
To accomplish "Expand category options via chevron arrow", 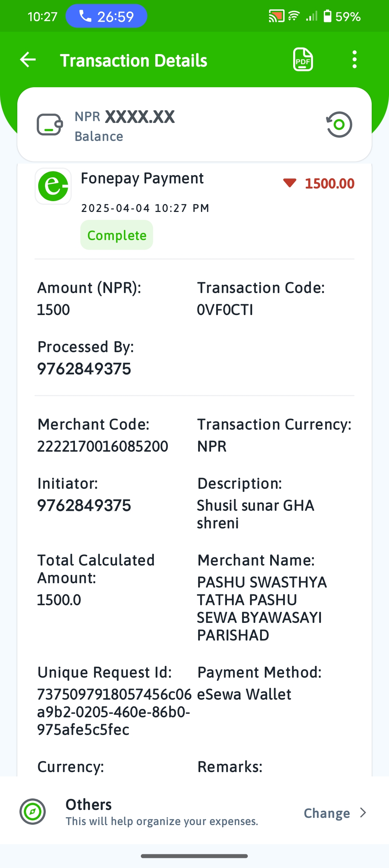I will pyautogui.click(x=363, y=813).
